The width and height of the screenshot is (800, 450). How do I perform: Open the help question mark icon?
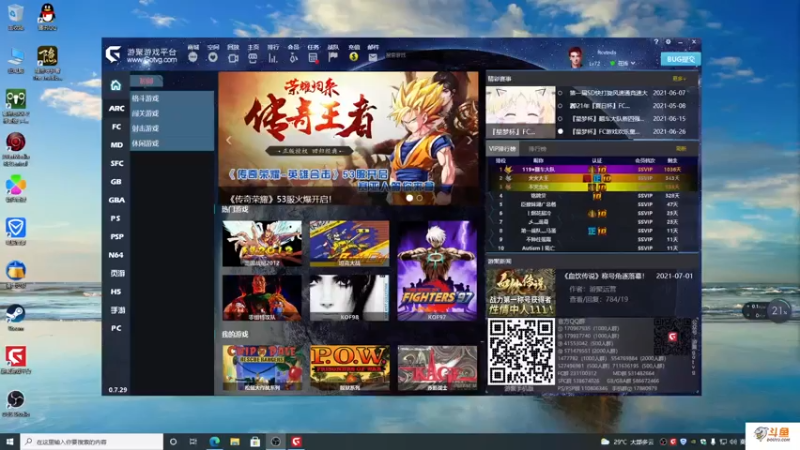[x=656, y=42]
